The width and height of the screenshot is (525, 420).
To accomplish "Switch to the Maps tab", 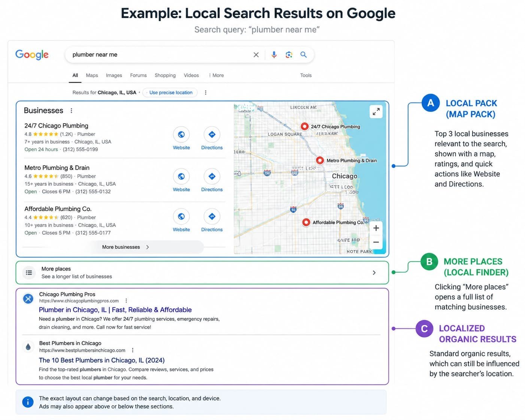I will pos(92,75).
